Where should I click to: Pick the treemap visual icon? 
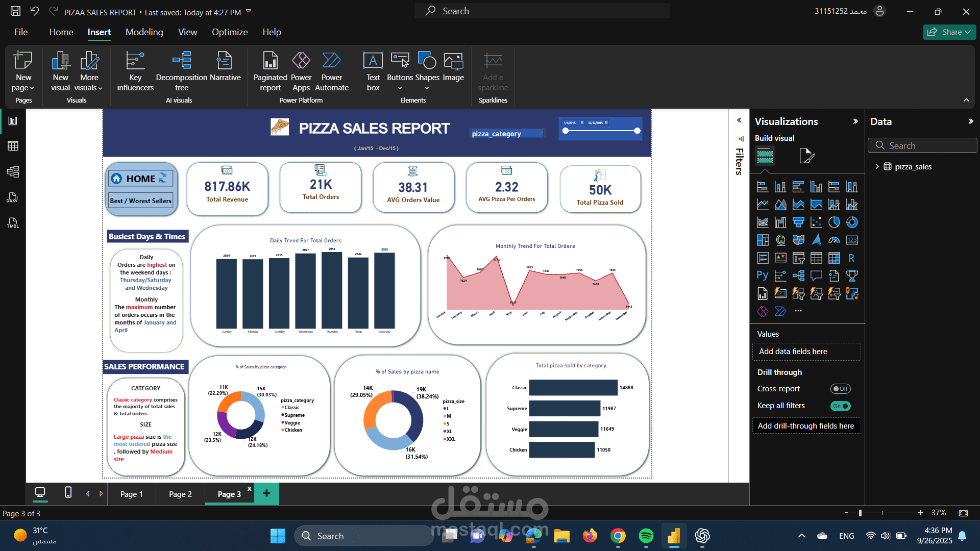(762, 240)
